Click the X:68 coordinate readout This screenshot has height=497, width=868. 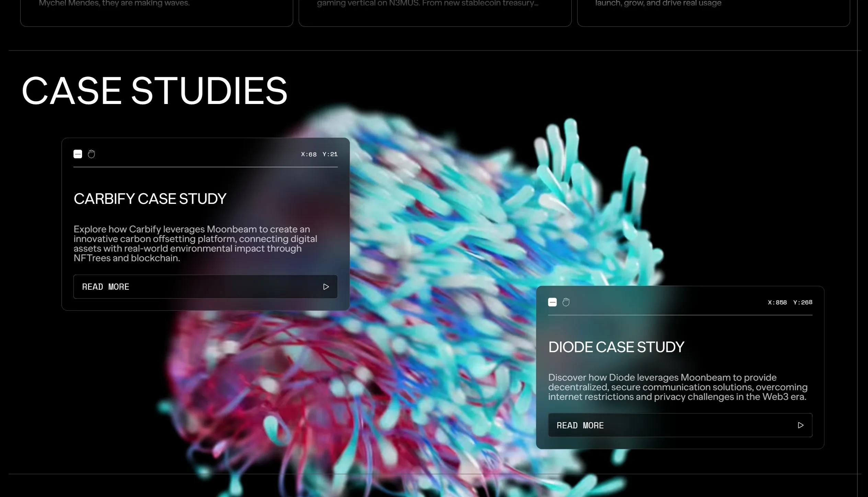[309, 154]
